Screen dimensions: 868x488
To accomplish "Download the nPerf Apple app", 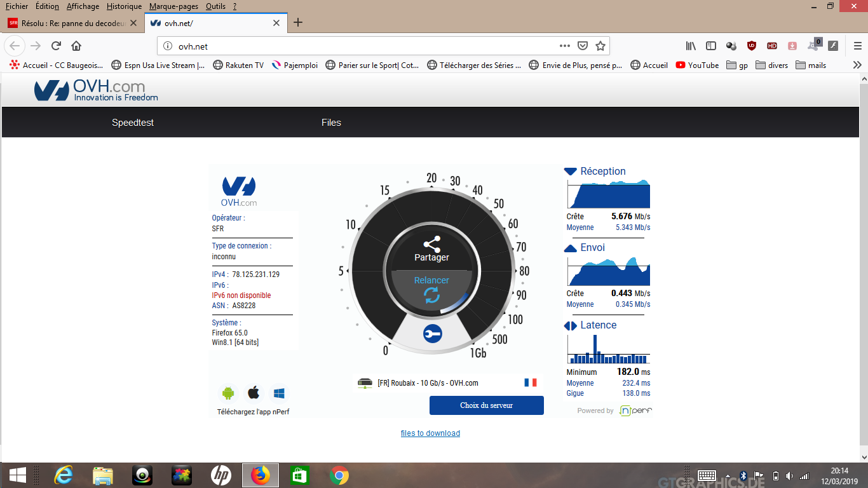I will tap(254, 393).
